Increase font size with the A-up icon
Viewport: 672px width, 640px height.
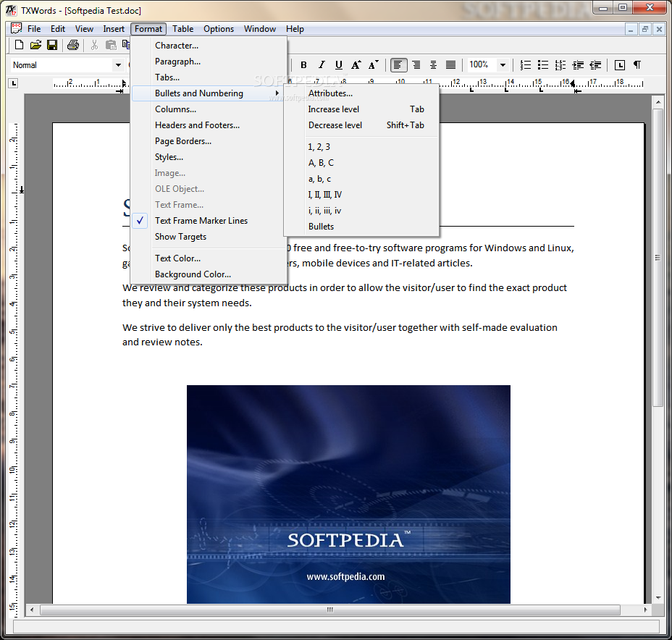coord(356,65)
